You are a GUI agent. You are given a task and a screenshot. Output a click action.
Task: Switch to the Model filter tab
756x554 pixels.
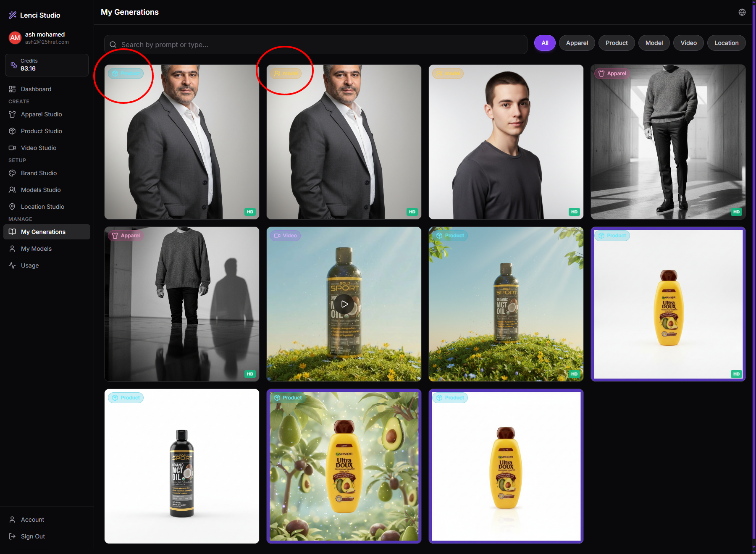pyautogui.click(x=654, y=43)
